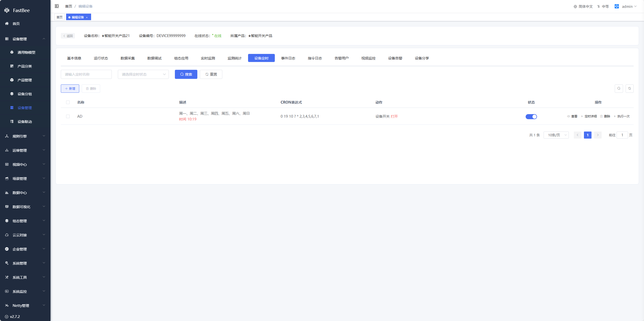Screen dimensions: 644x321
Task: Click the font size icon 中等
Action: click(599, 7)
